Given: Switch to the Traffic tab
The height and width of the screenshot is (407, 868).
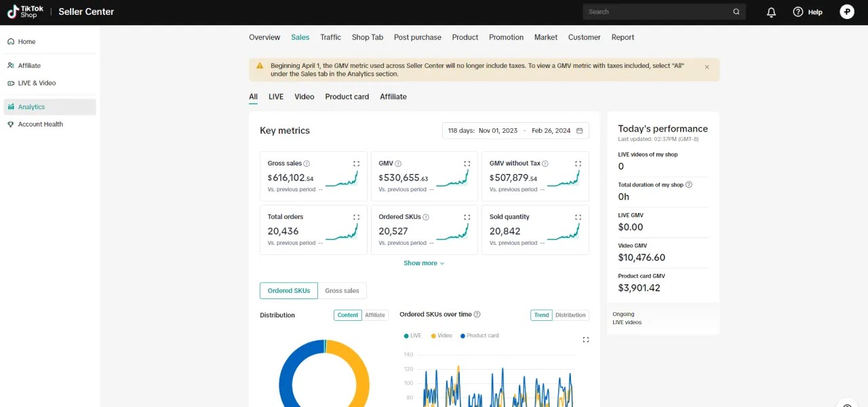Looking at the screenshot, I should [331, 37].
